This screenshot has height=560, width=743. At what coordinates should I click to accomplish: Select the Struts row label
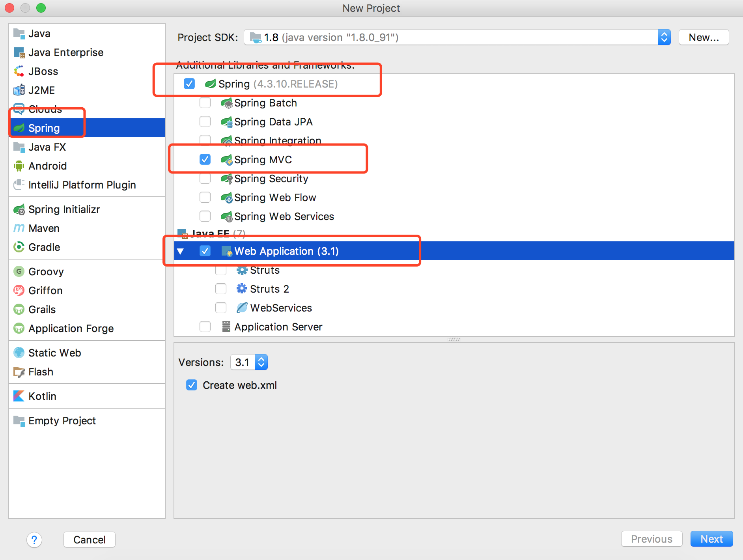[x=265, y=270]
